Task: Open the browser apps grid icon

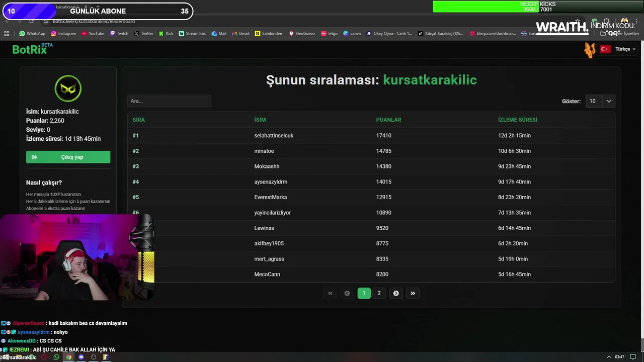Action: (7, 34)
